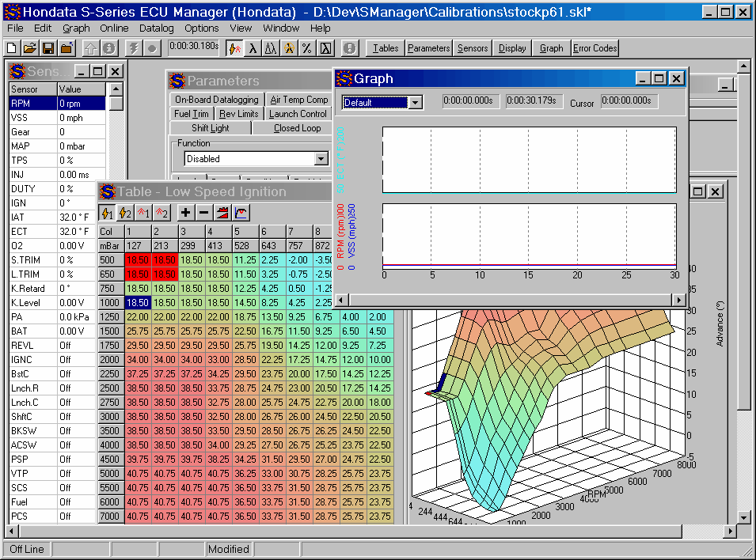756x560 pixels.
Task: Select high speed ignition table icon (lightning 2)
Action: (x=125, y=213)
